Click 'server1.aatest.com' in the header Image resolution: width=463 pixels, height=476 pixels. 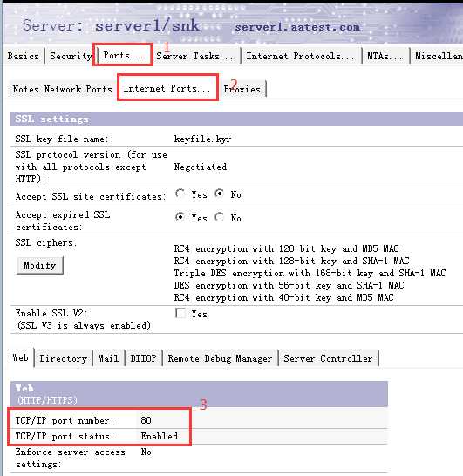click(297, 27)
